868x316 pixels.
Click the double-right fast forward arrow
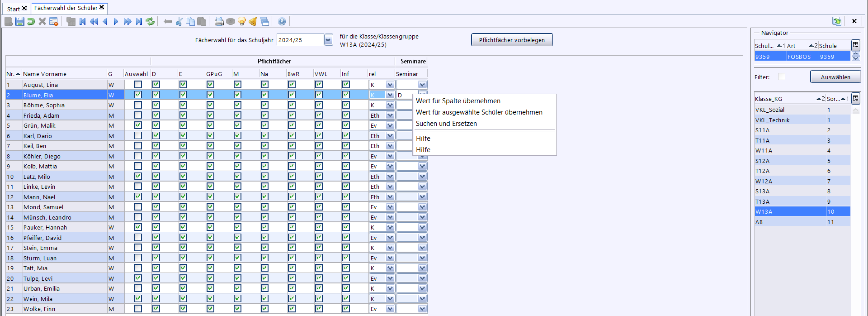coord(127,21)
